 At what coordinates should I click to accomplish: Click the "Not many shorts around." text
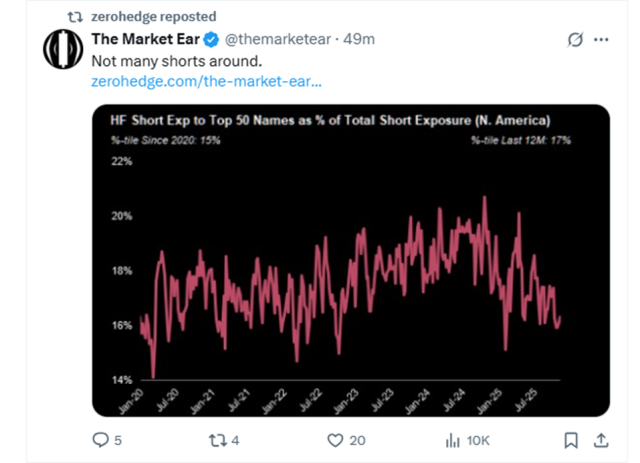click(169, 61)
